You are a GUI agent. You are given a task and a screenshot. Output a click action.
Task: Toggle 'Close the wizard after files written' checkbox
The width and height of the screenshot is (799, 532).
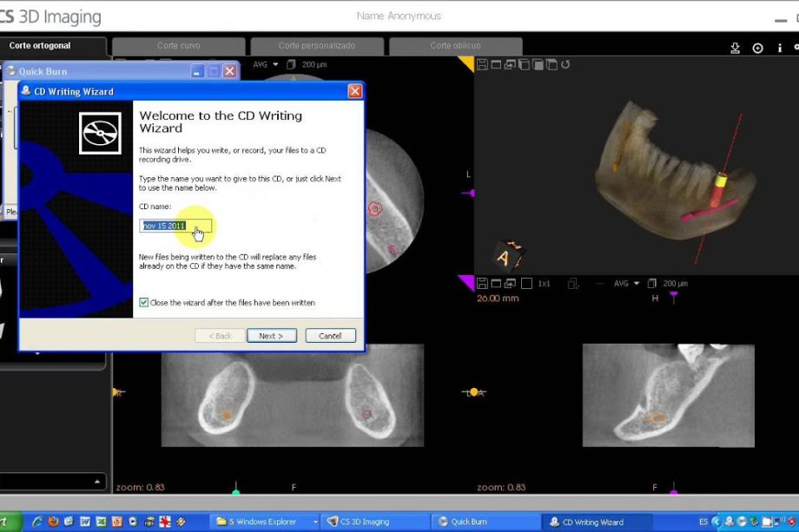[x=143, y=302]
